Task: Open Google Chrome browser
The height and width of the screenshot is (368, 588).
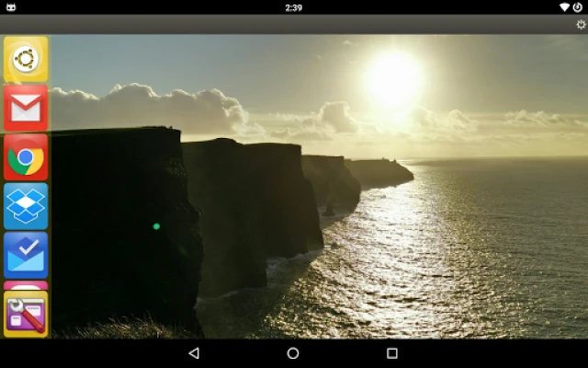Action: point(26,158)
